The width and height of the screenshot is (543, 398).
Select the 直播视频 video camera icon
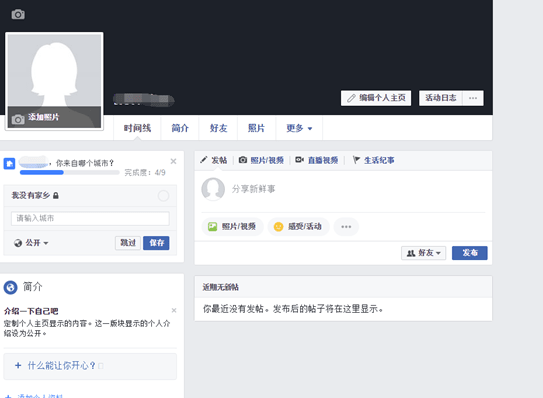click(299, 160)
